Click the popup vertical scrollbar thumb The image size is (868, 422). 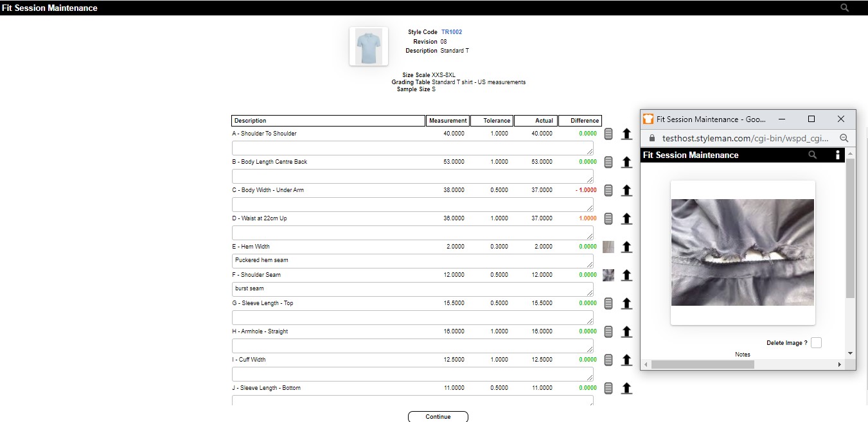[851, 228]
